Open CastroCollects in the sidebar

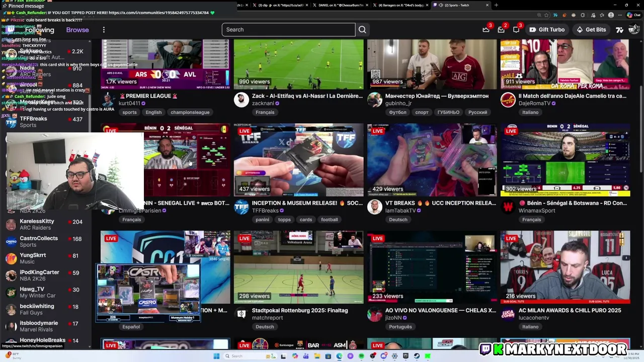point(45,241)
